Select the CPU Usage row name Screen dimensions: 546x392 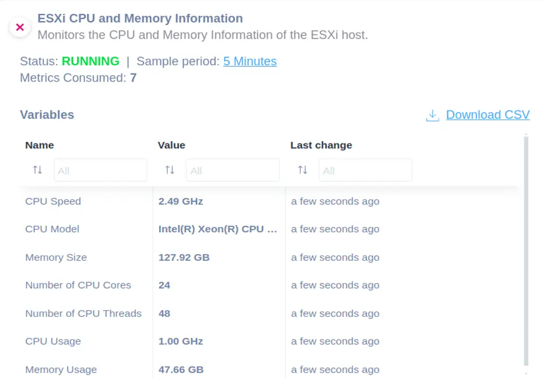click(x=53, y=341)
